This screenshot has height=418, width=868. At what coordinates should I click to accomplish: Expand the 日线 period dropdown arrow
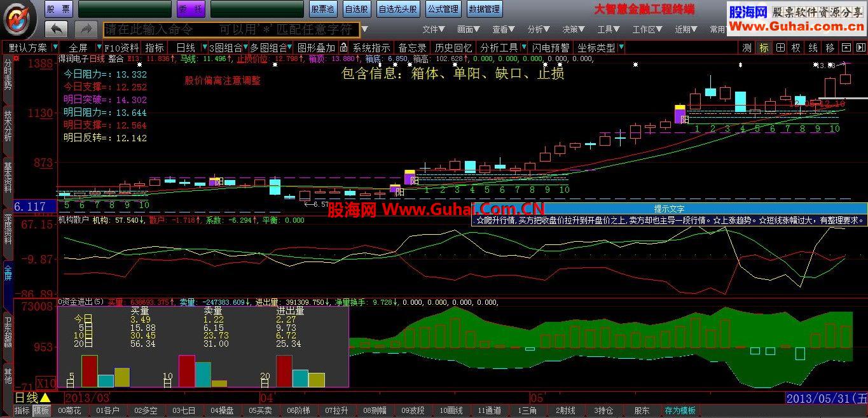[x=203, y=48]
